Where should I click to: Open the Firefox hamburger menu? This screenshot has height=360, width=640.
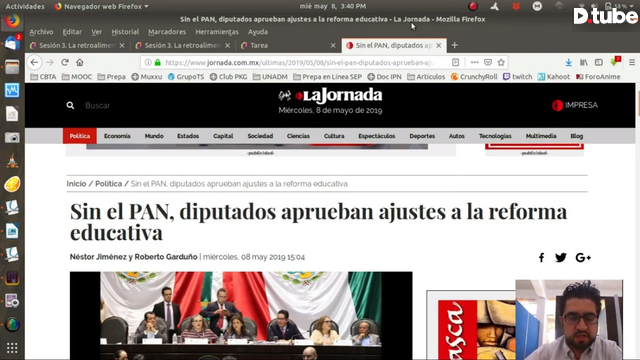click(632, 62)
